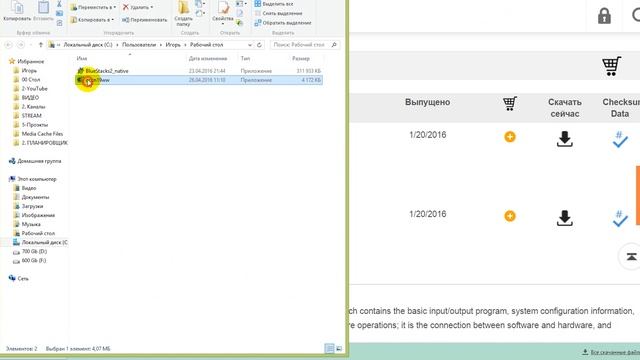
Task: Click Игорь in the address bar path
Action: tap(173, 45)
